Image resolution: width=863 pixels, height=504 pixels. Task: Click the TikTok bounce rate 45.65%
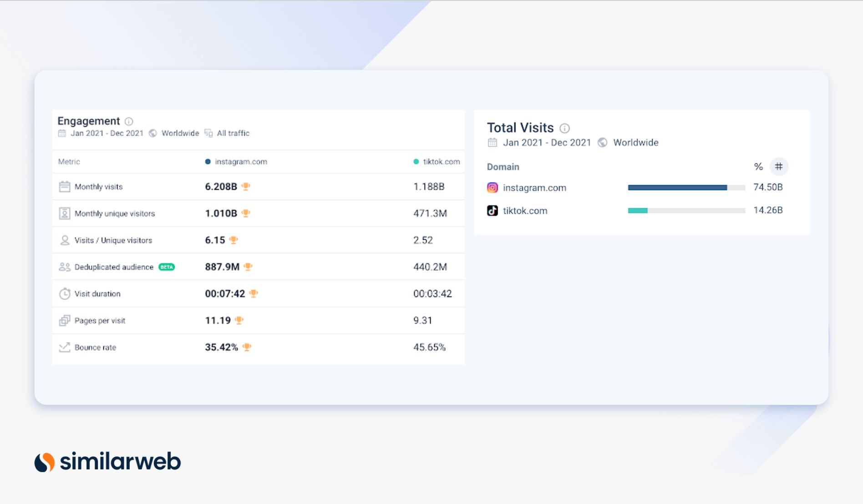tap(429, 348)
